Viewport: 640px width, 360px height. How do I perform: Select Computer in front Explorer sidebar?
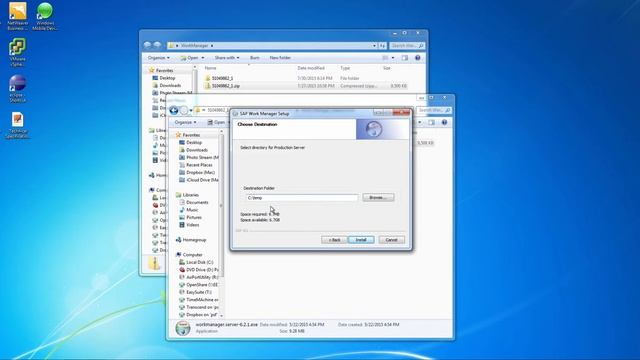coord(189,255)
